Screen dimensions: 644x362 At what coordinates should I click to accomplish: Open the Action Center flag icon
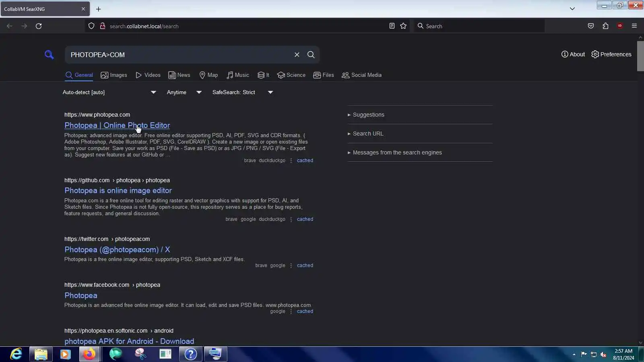584,354
